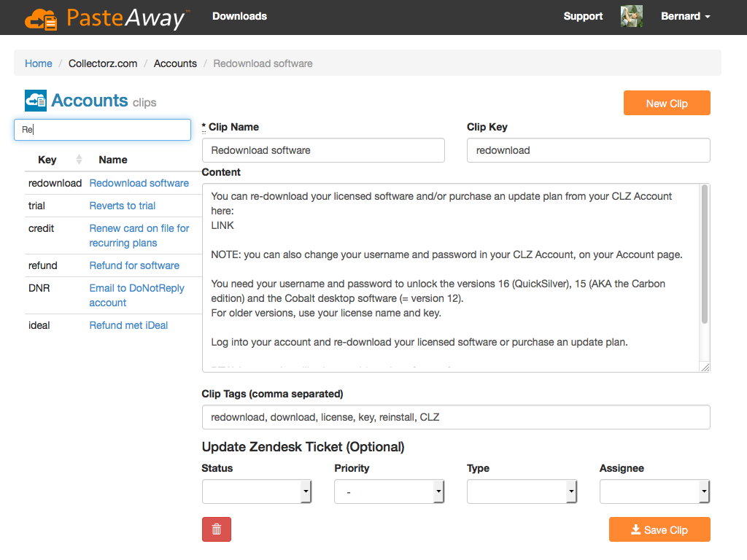This screenshot has height=560, width=747.
Task: Focus the clip search box containing Re
Action: 102,130
